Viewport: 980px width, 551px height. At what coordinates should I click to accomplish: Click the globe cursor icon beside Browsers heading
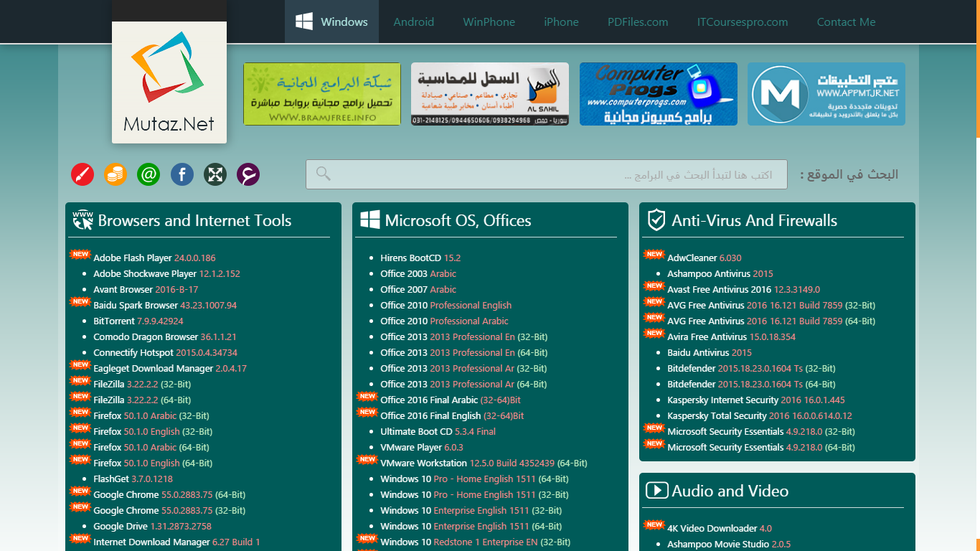83,220
